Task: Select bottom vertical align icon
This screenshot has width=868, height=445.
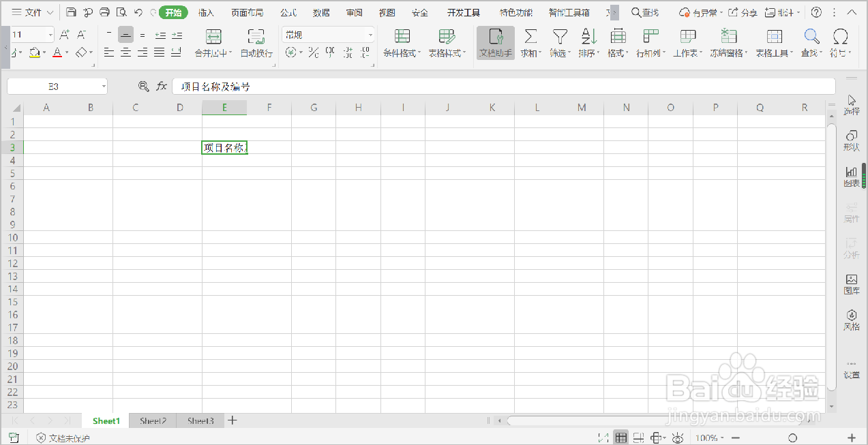Action: [x=143, y=35]
